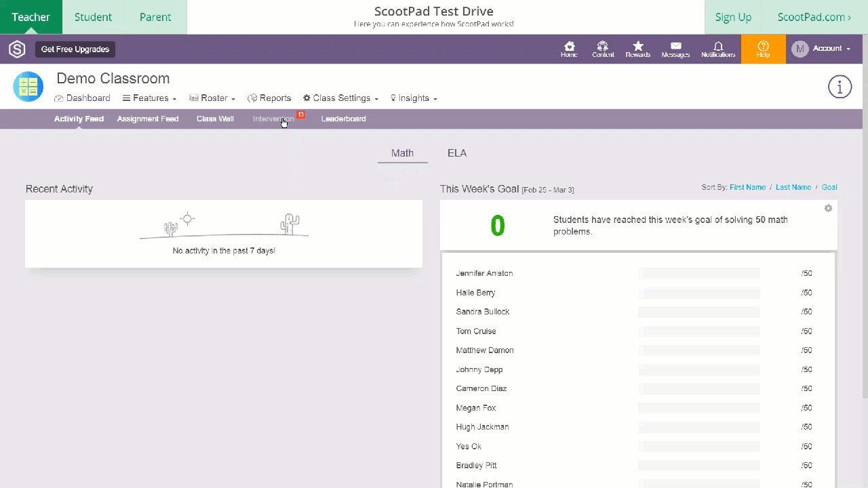Click student name Yes Ok
This screenshot has width=868, height=488.
pyautogui.click(x=469, y=447)
